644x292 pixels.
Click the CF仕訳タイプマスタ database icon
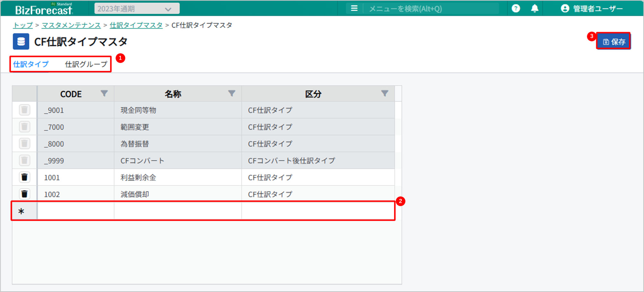21,41
